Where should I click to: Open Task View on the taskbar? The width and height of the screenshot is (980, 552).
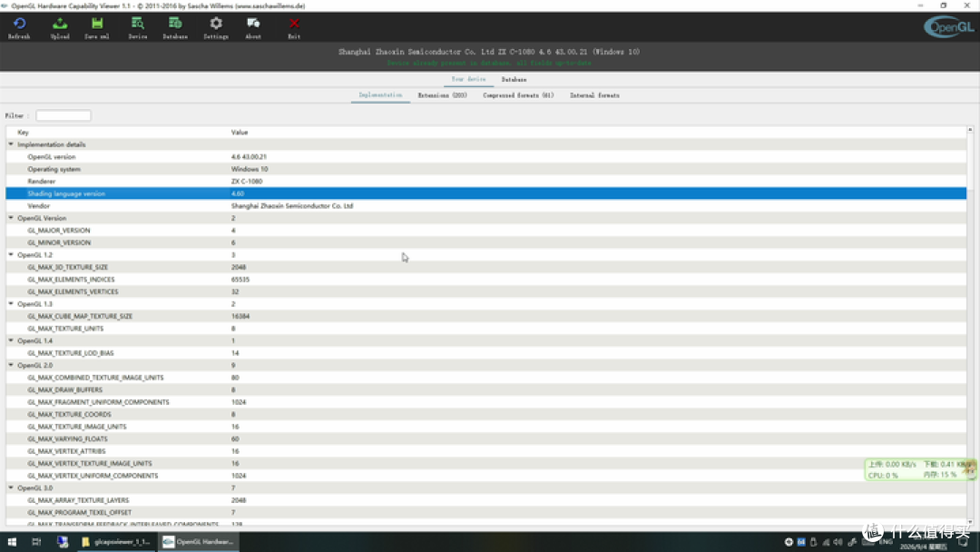[x=36, y=542]
